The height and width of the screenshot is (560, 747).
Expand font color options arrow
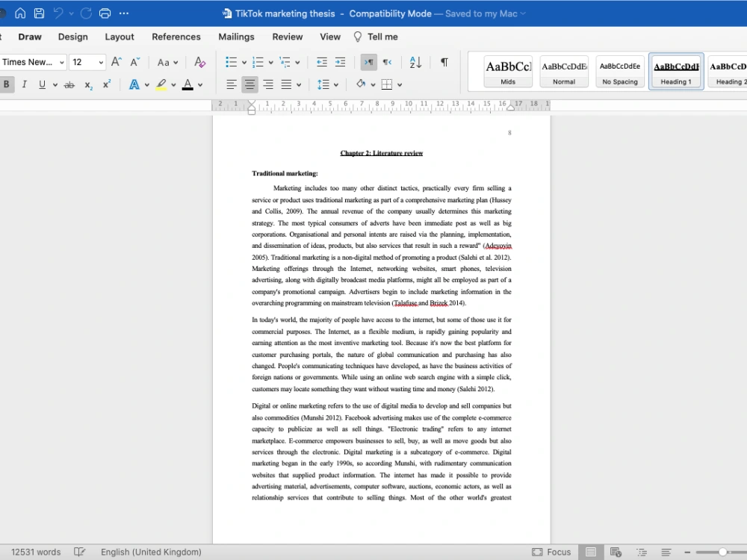(x=200, y=85)
